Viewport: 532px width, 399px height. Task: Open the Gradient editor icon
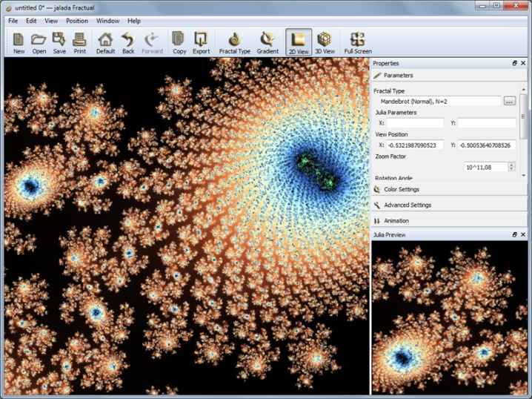[267, 42]
